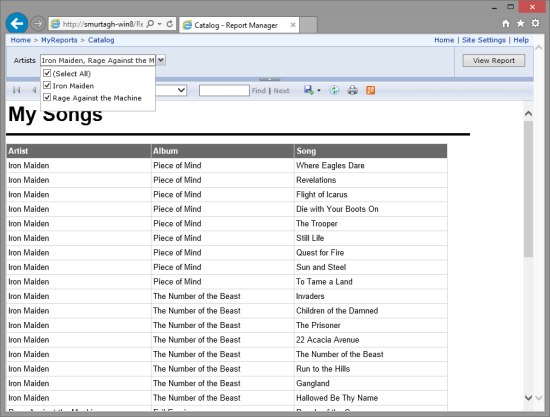Viewport: 550px width, 417px height.
Task: Uncheck Rage Against the Machine checkbox
Action: pyautogui.click(x=47, y=98)
